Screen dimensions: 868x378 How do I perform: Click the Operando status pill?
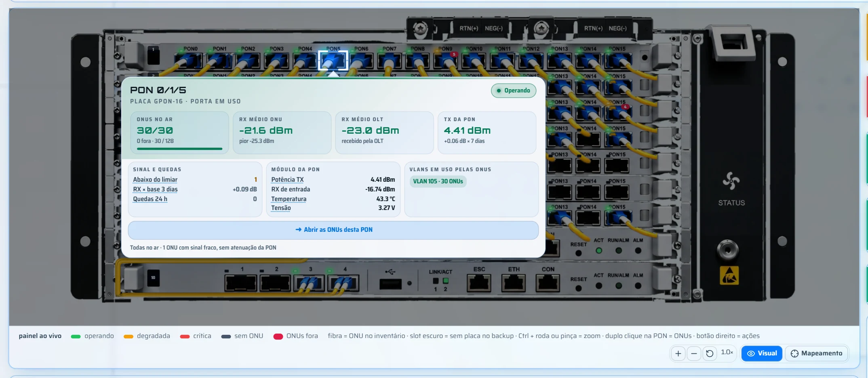514,90
